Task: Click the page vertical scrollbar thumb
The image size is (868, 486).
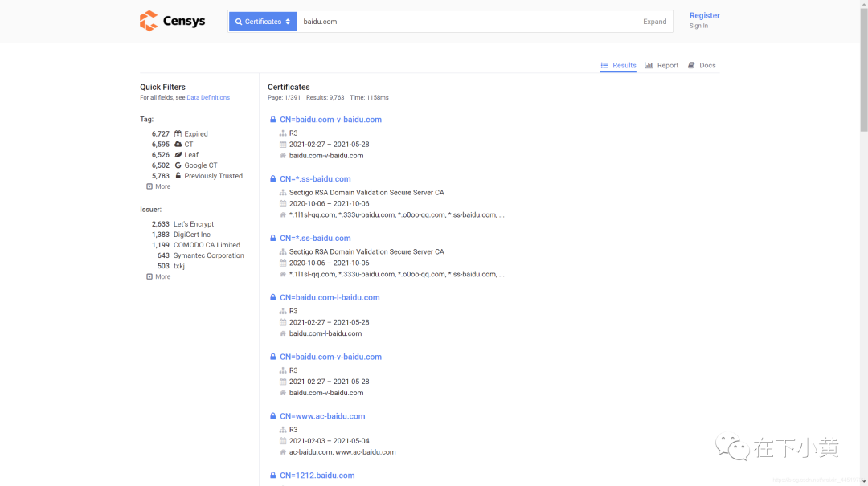Action: click(x=863, y=68)
